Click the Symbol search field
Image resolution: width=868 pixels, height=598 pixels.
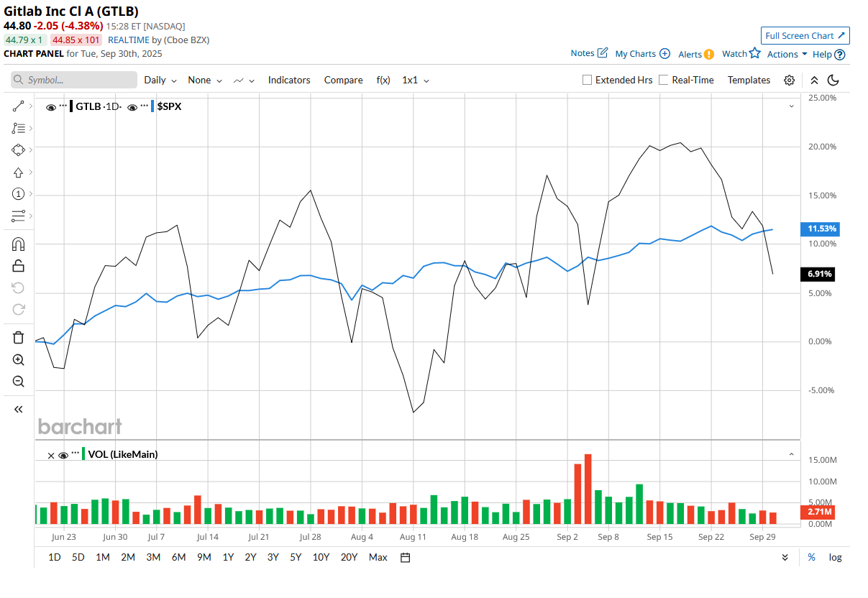click(74, 80)
